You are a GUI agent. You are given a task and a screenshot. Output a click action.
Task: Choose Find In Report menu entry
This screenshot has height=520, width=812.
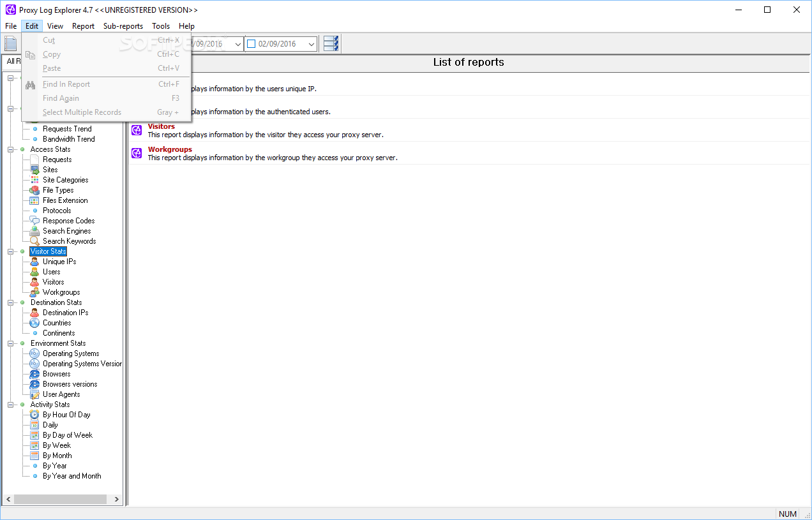pyautogui.click(x=107, y=84)
